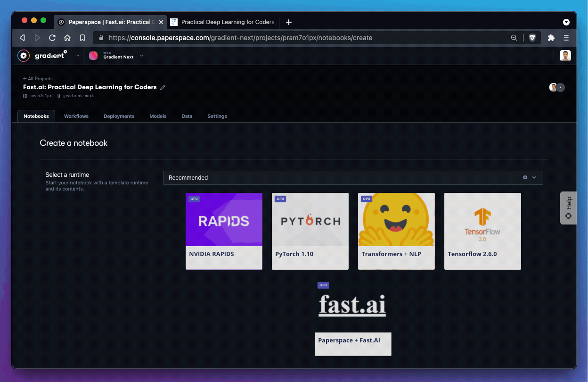Click the Gradient Next team icon
588x382 pixels.
tap(93, 56)
